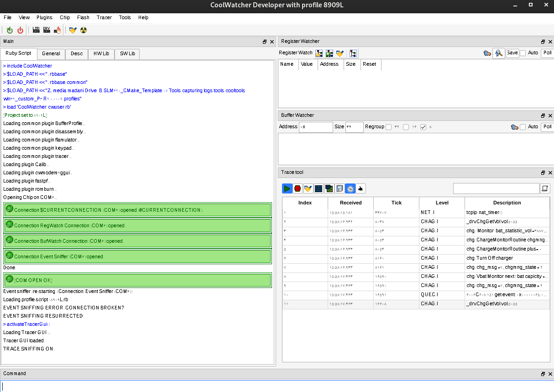This screenshot has height=392, width=554.
Task: Open the Tracer menu
Action: click(104, 17)
